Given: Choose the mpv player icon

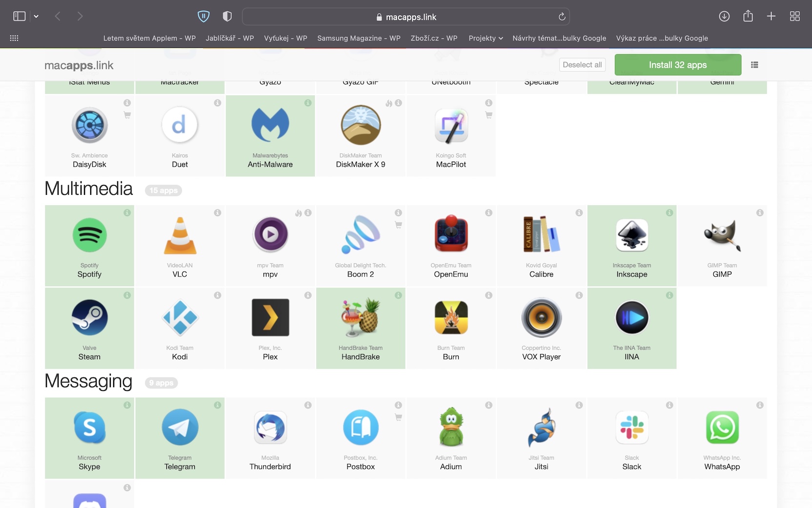Looking at the screenshot, I should point(270,234).
